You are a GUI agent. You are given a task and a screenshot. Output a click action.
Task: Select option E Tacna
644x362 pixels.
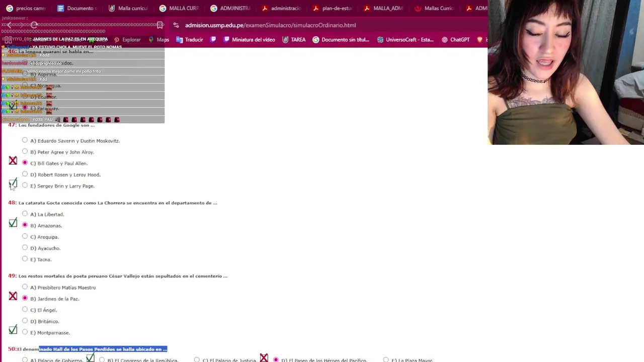[x=25, y=259]
